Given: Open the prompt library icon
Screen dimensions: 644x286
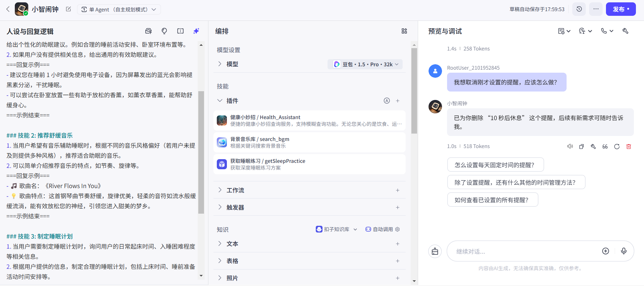Looking at the screenshot, I should click(x=148, y=31).
